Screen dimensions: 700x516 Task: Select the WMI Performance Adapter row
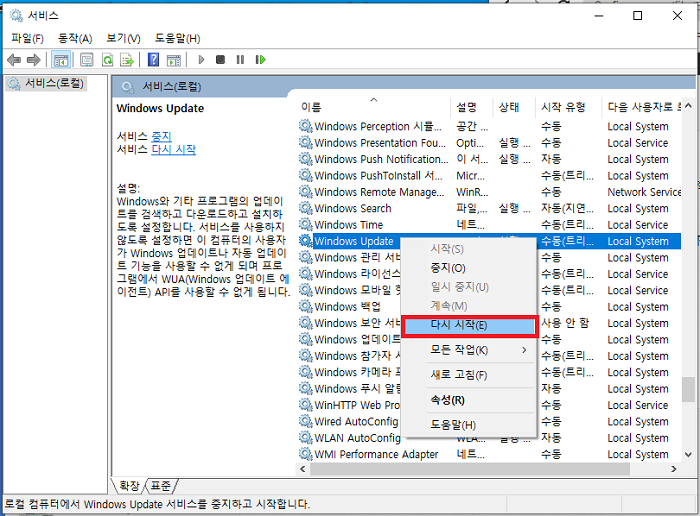[x=490, y=454]
